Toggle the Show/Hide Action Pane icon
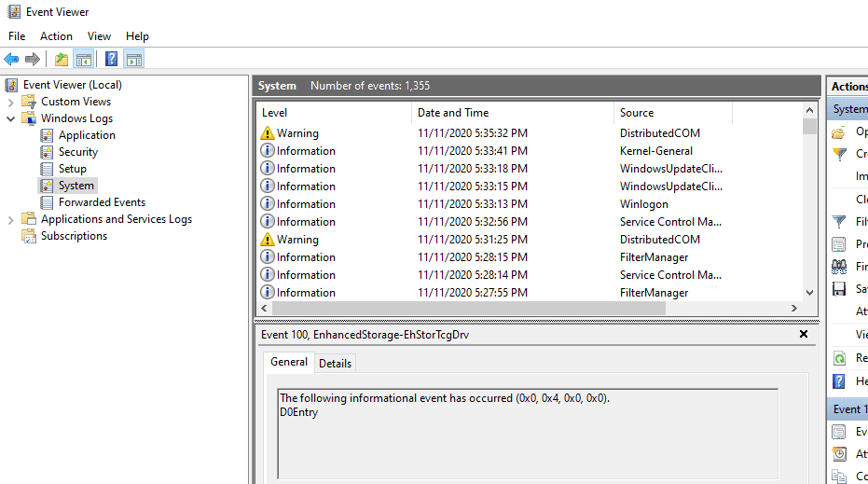The image size is (868, 484). (x=134, y=60)
